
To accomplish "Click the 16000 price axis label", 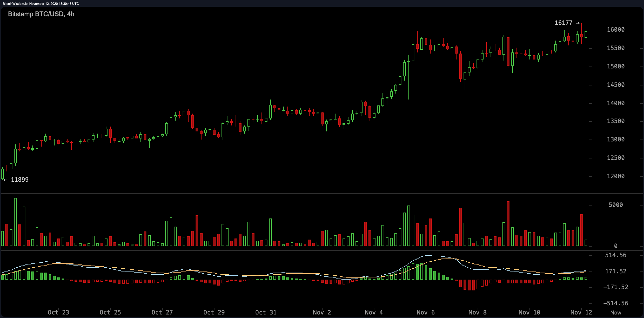I will point(616,30).
